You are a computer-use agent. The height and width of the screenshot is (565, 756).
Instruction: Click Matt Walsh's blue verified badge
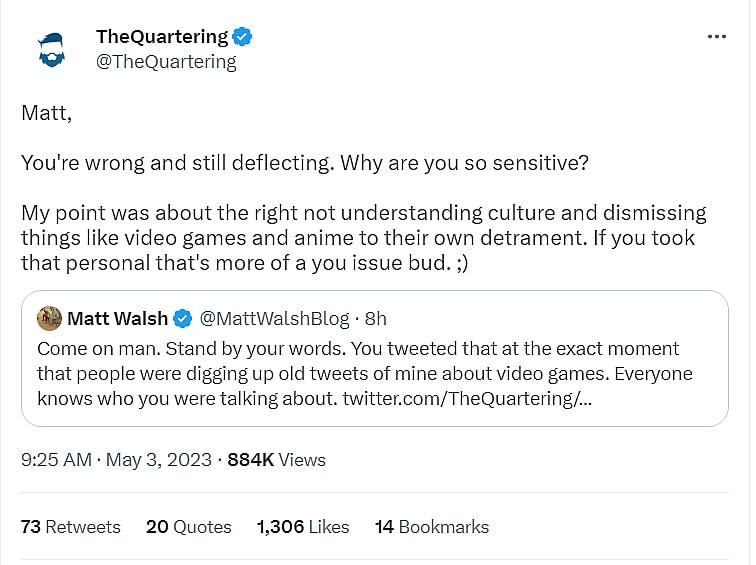[183, 319]
